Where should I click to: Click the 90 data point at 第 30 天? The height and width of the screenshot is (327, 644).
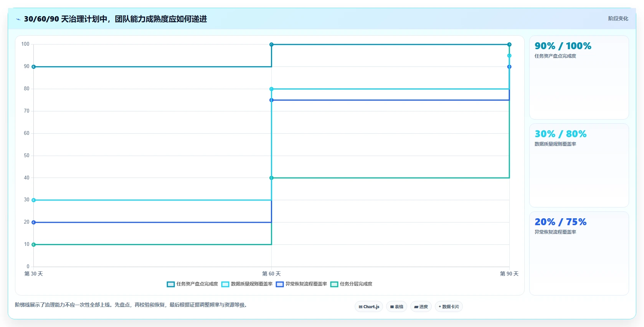[34, 67]
